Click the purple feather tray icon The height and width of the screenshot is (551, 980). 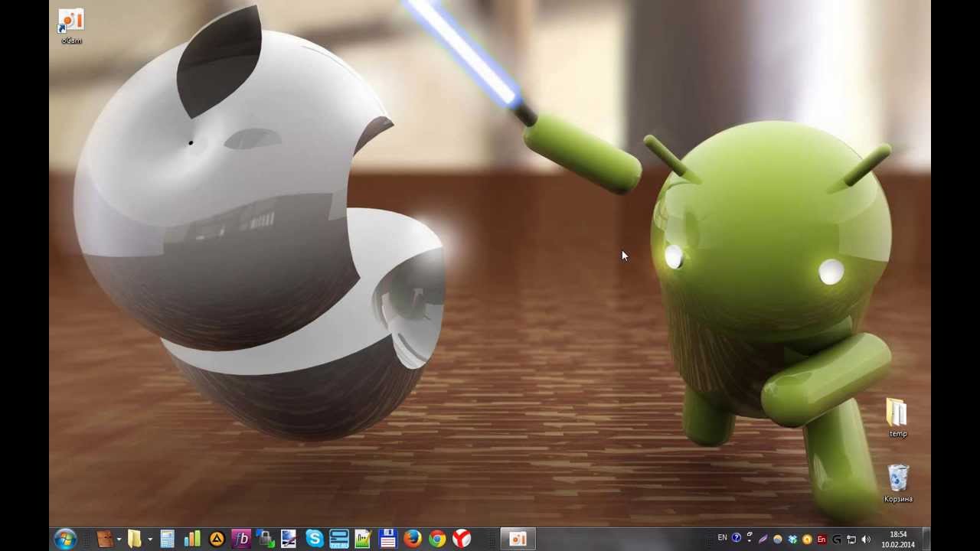(763, 540)
